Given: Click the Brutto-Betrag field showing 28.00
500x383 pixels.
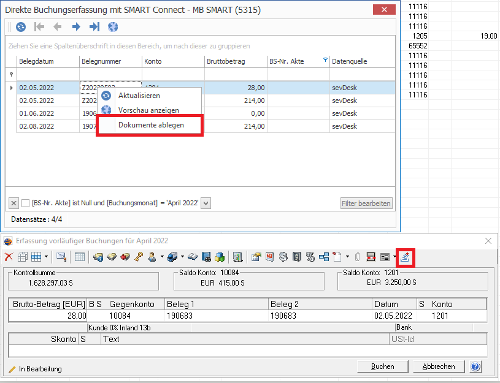Looking at the screenshot, I should pyautogui.click(x=47, y=316).
